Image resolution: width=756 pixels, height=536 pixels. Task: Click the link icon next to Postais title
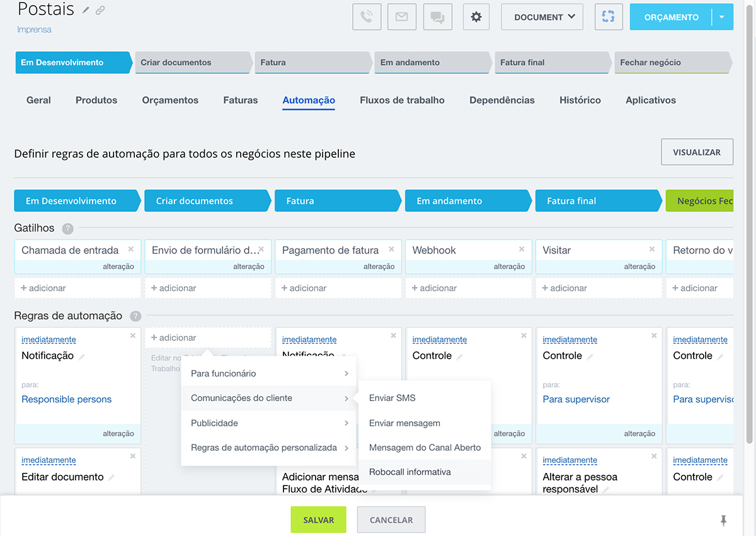(100, 10)
